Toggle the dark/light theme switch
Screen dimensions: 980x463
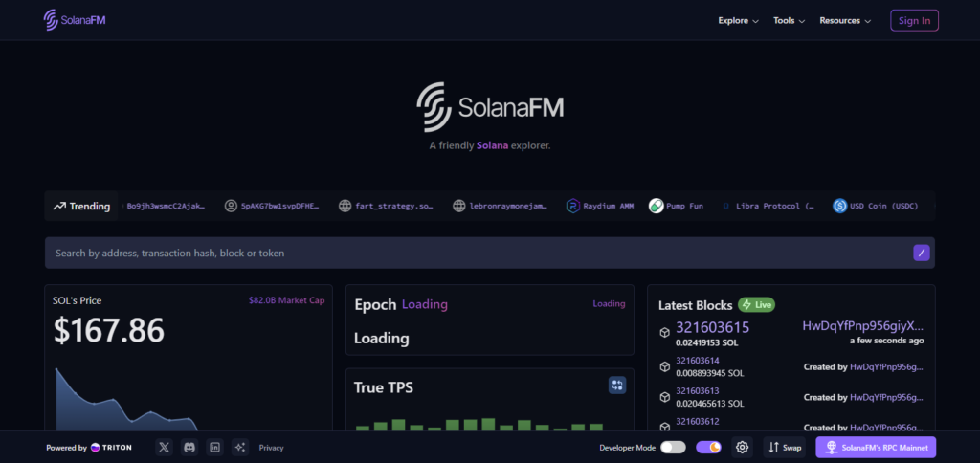click(x=708, y=448)
